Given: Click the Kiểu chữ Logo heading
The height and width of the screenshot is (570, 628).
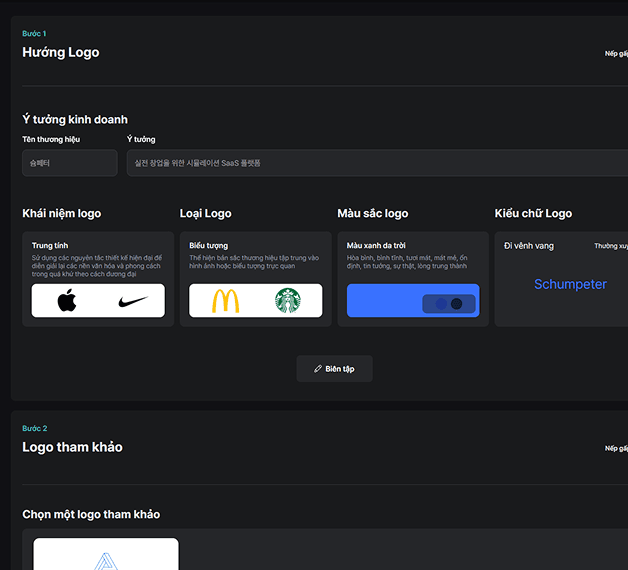Looking at the screenshot, I should (533, 213).
